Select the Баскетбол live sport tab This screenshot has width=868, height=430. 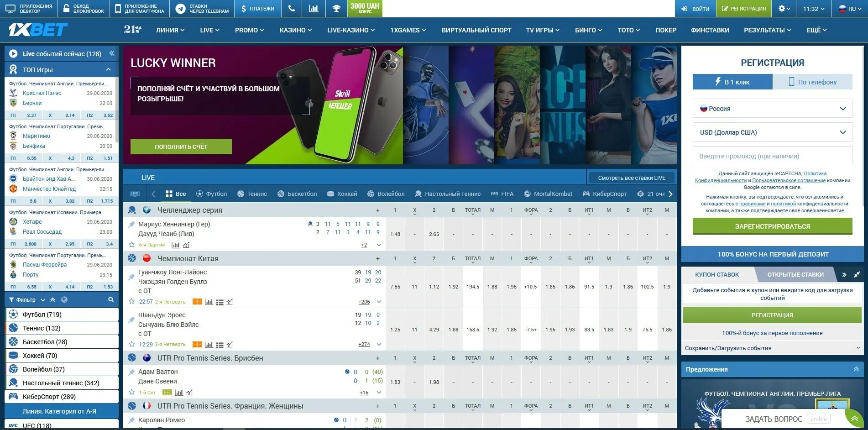pyautogui.click(x=297, y=194)
